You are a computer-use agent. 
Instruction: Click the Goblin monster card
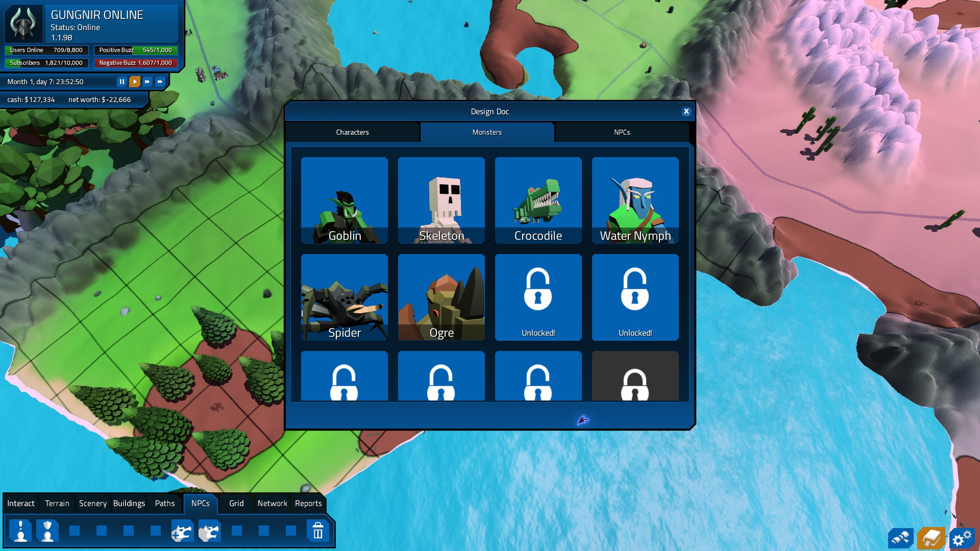pos(344,200)
